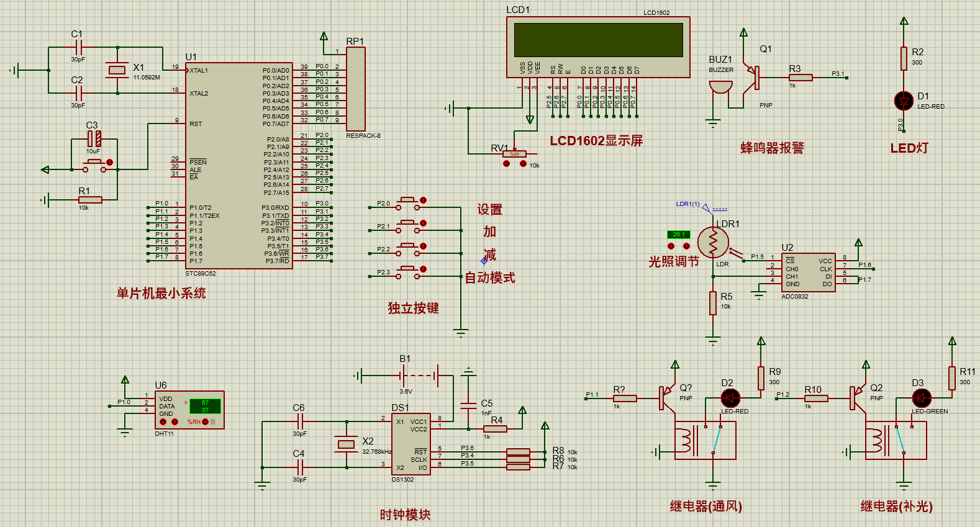Select capacitor C5 1nF
The height and width of the screenshot is (527, 980).
coord(469,405)
